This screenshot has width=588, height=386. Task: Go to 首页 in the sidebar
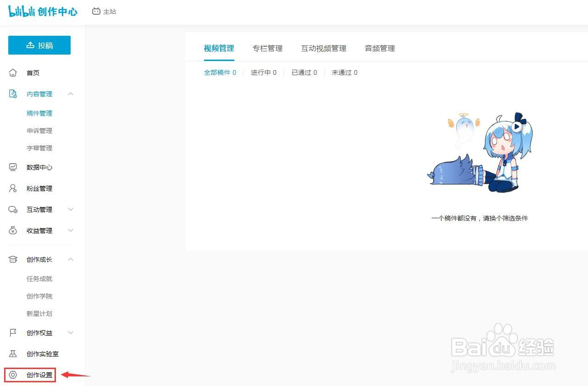pyautogui.click(x=33, y=73)
